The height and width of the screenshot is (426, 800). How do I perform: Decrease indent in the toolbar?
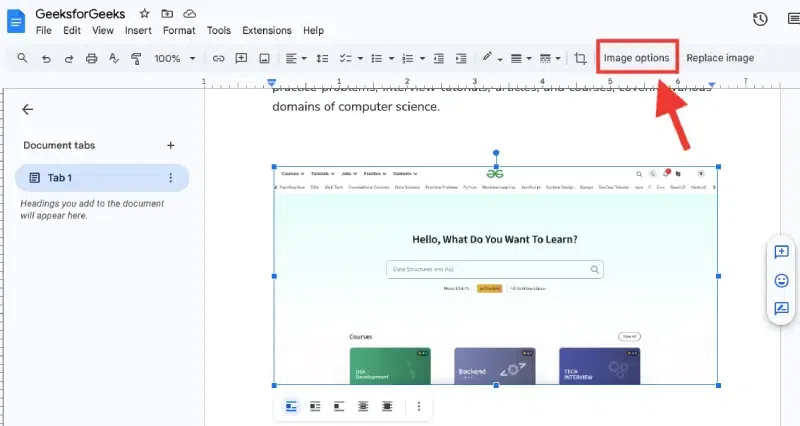[439, 58]
